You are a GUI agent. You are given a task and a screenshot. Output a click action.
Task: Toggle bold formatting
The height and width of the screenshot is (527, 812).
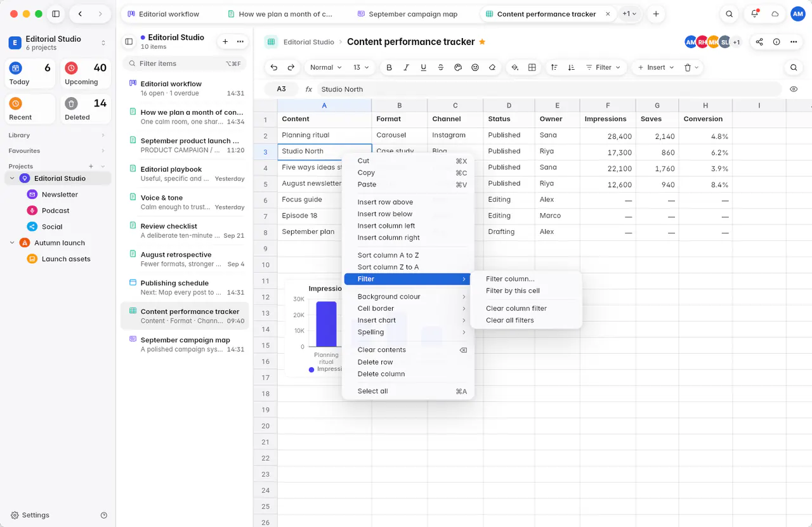389,67
